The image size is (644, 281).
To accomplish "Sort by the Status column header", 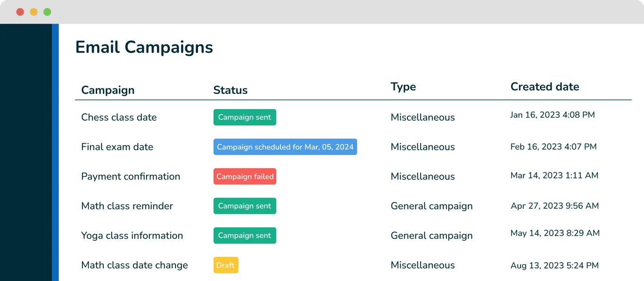I will click(x=230, y=90).
